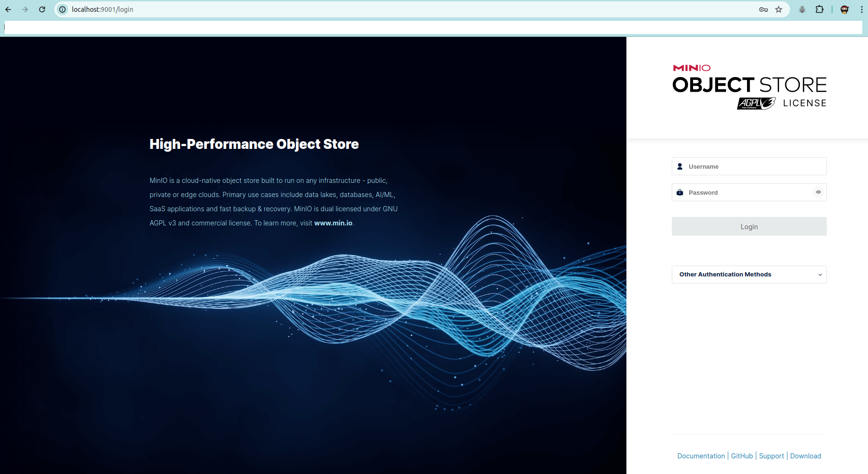The width and height of the screenshot is (868, 474).
Task: Open the browser profile avatar
Action: (845, 9)
